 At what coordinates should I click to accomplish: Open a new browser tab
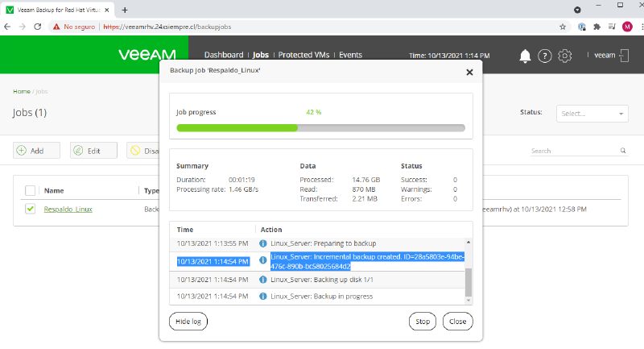(x=125, y=10)
